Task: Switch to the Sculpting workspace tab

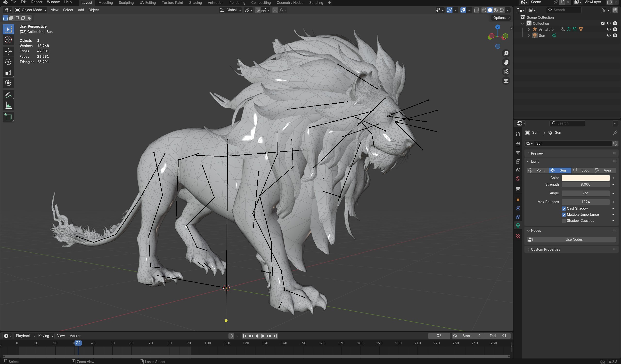Action: pos(126,3)
